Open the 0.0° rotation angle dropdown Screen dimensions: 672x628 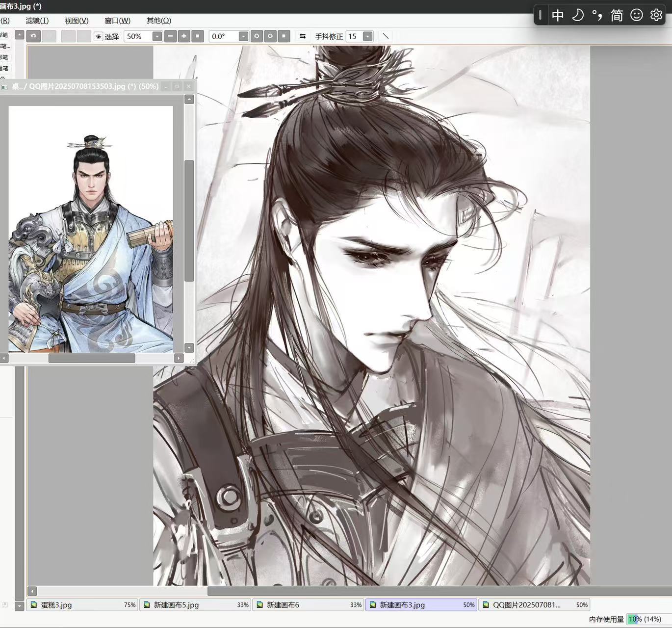click(x=243, y=36)
